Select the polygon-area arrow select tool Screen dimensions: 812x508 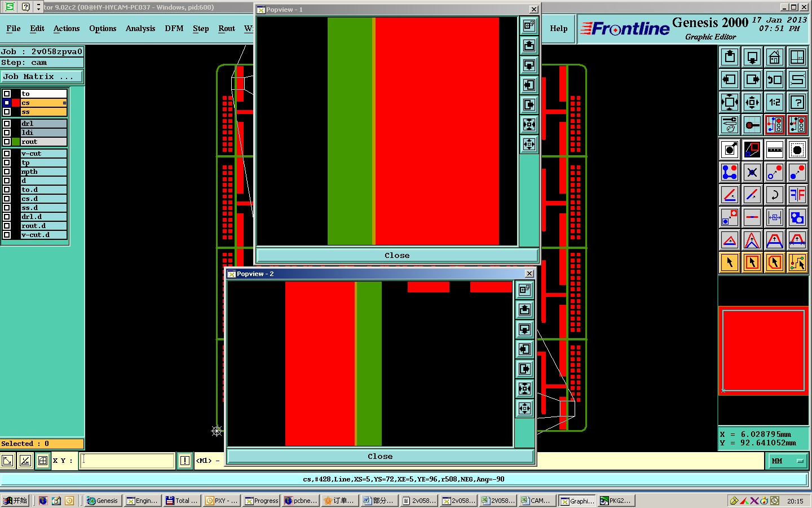pyautogui.click(x=775, y=262)
